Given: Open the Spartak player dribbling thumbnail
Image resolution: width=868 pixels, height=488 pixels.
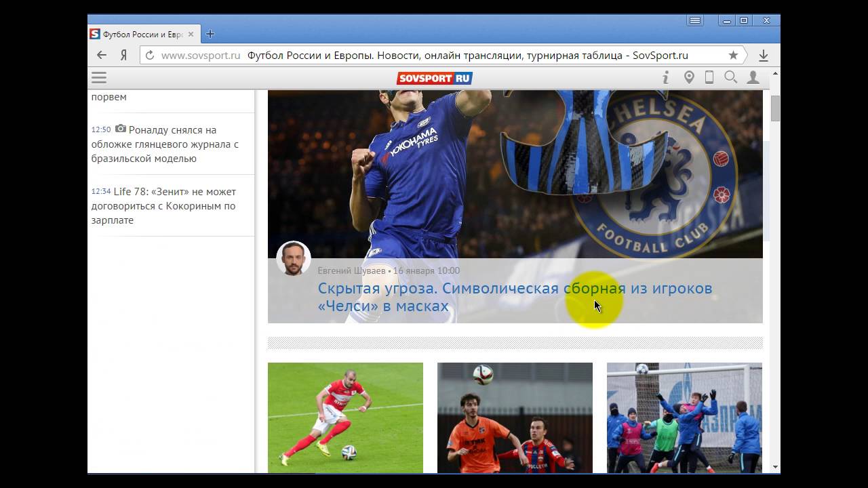Looking at the screenshot, I should (345, 418).
